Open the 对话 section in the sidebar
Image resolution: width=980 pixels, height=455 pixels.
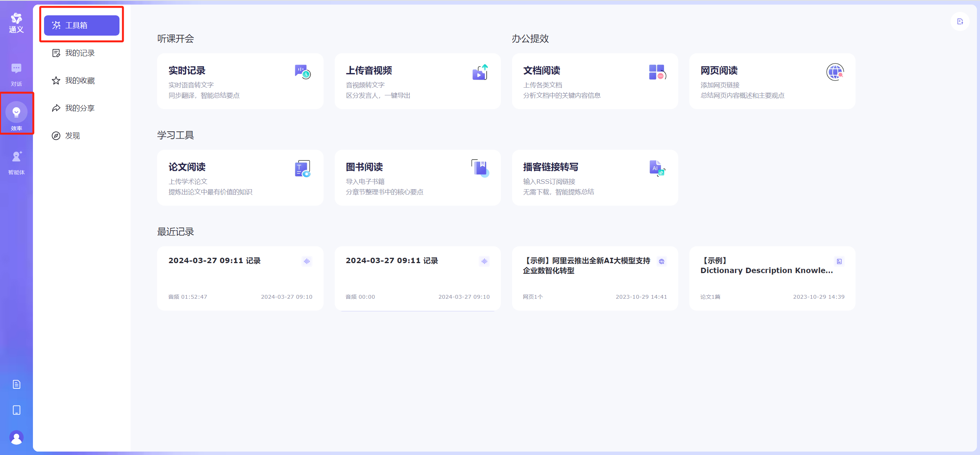pyautogui.click(x=16, y=74)
